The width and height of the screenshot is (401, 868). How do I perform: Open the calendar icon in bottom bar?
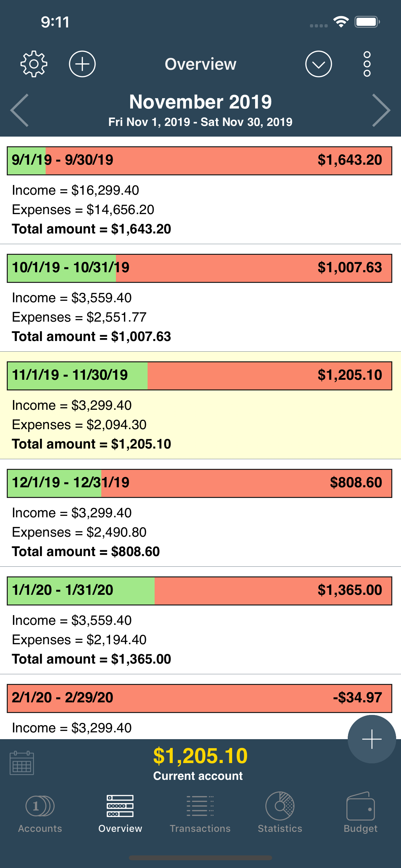click(x=22, y=763)
